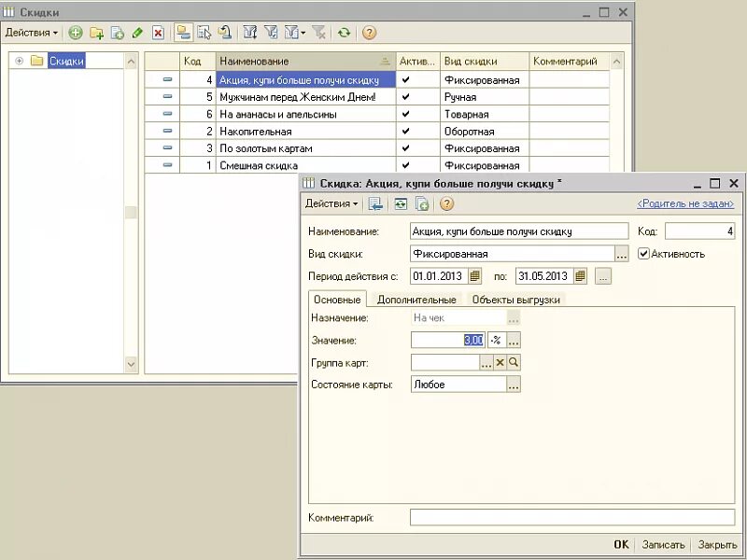The width and height of the screenshot is (747, 560).
Task: Click the Вид скидки column header
Action: 485,62
